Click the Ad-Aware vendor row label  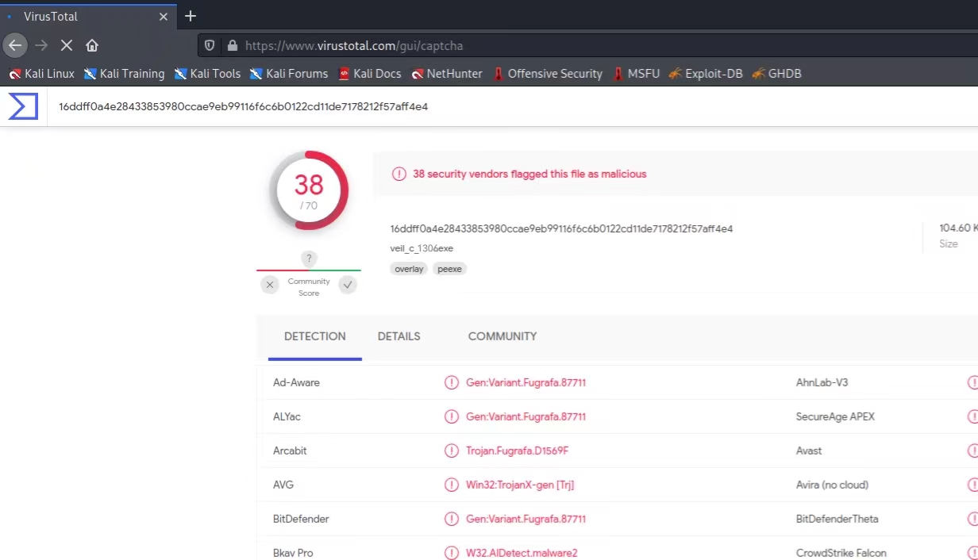coord(296,382)
